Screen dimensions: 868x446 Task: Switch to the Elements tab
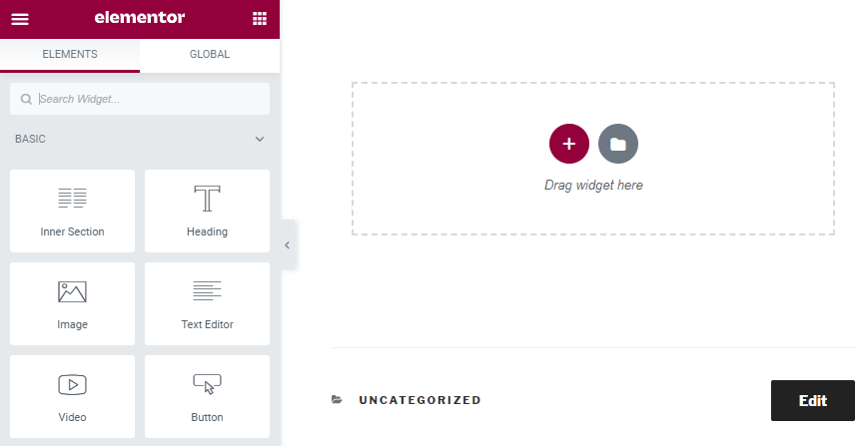pyautogui.click(x=70, y=54)
